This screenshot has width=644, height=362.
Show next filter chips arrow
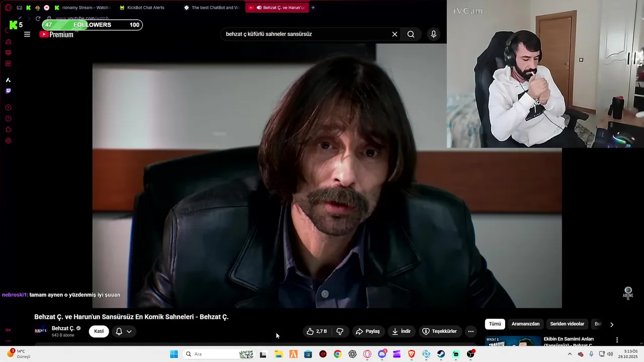click(x=612, y=325)
